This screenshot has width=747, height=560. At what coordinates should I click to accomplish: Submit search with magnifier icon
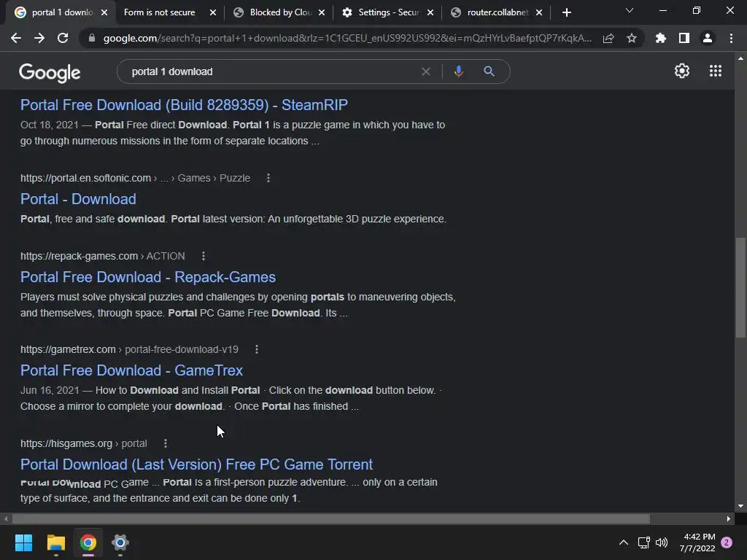pos(489,71)
